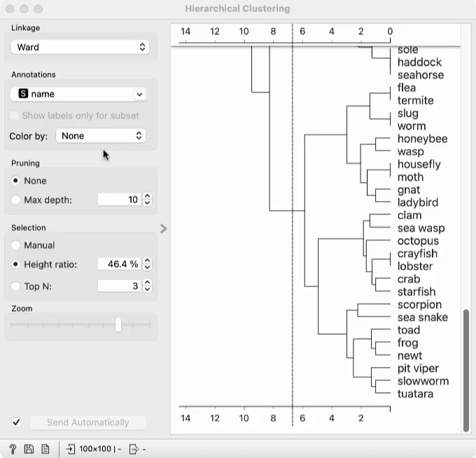Click the pit viper leaf label
This screenshot has height=458, width=476.
tap(418, 368)
